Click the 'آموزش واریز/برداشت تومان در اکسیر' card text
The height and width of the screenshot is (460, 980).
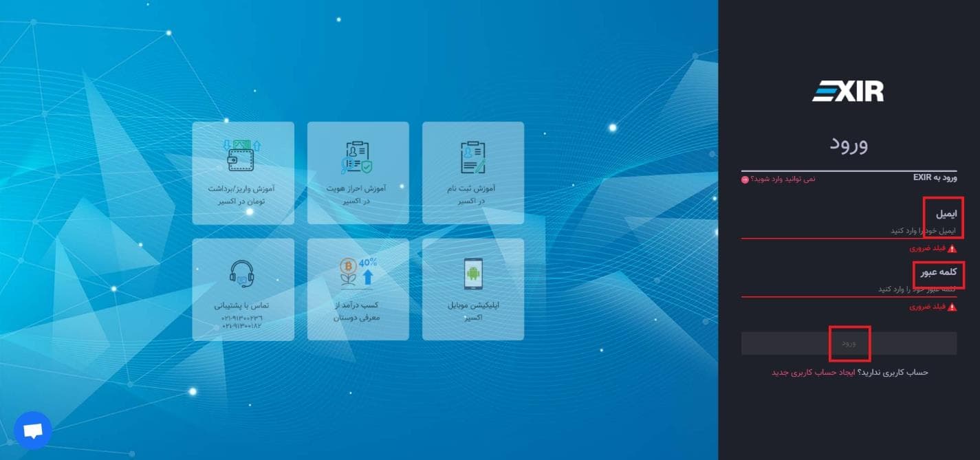point(242,195)
